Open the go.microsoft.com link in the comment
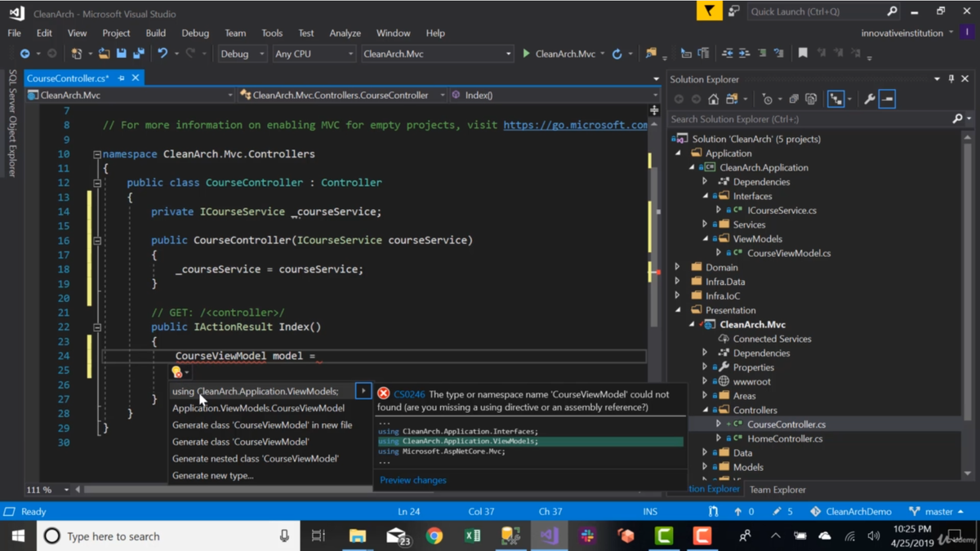This screenshot has height=551, width=980. tap(575, 125)
